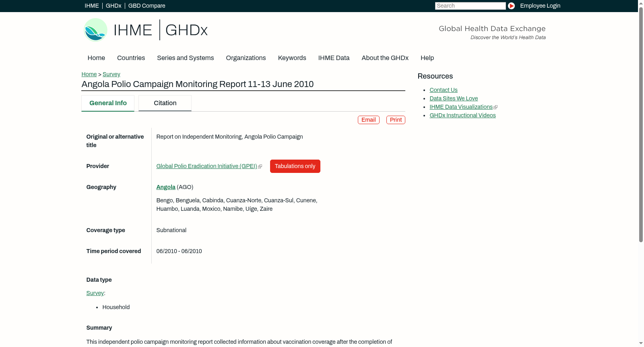Viewport: 644px width, 347px height.
Task: Click the scrollbar up arrow
Action: point(641,3)
